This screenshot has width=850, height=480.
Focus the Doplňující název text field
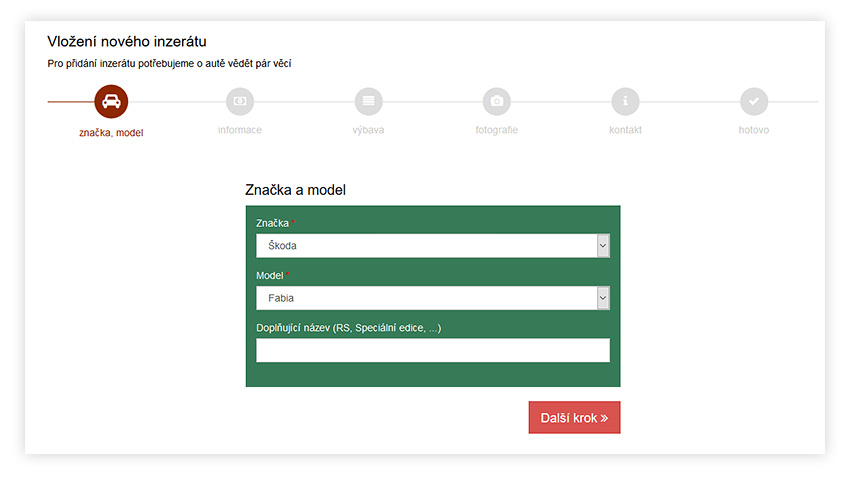(x=432, y=350)
